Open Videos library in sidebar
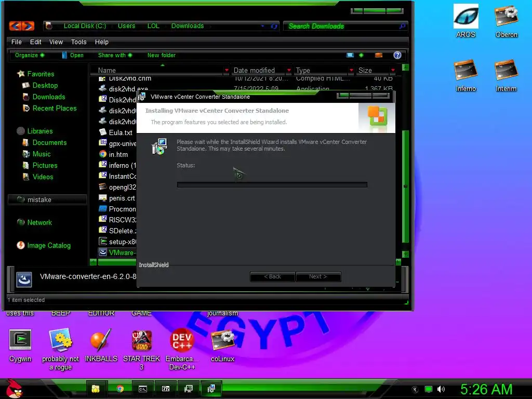532x399 pixels. (37, 177)
